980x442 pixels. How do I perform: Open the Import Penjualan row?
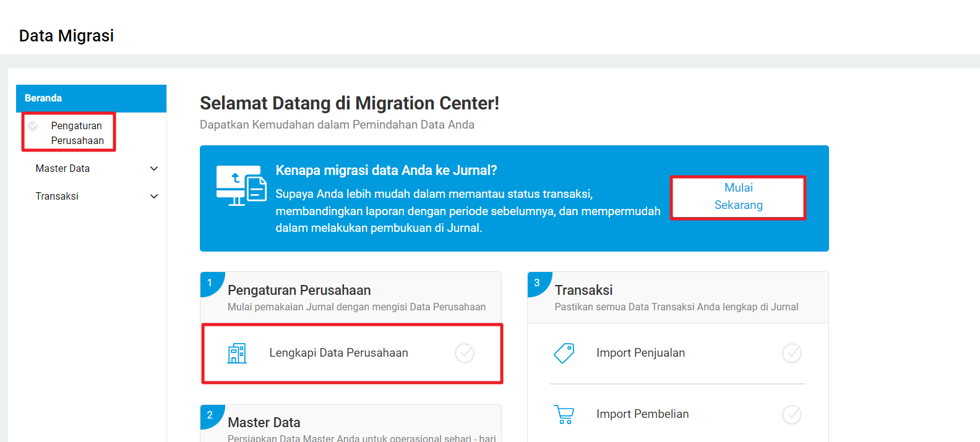point(640,353)
